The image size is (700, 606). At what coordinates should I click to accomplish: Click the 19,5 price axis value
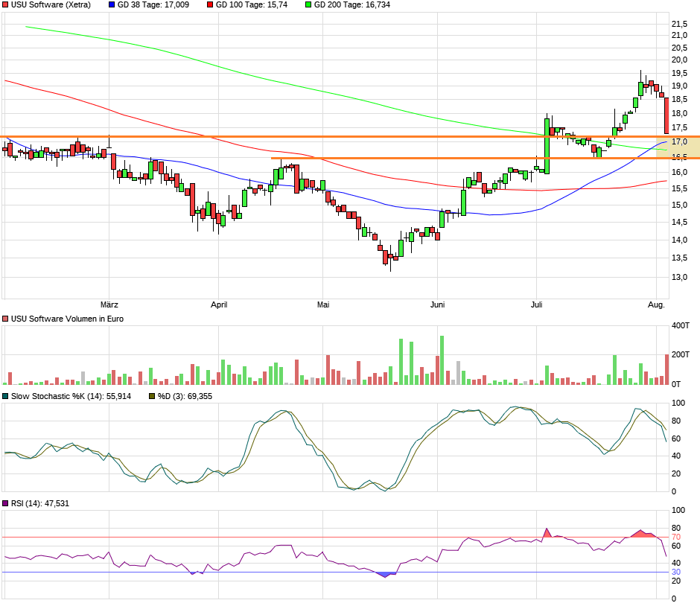coord(679,73)
